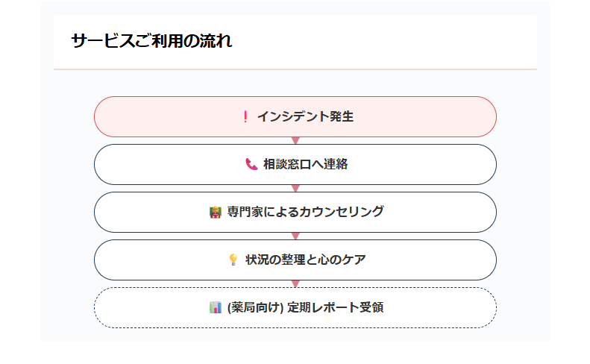Click the red border of the first step
The height and width of the screenshot is (364, 590).
point(295,97)
